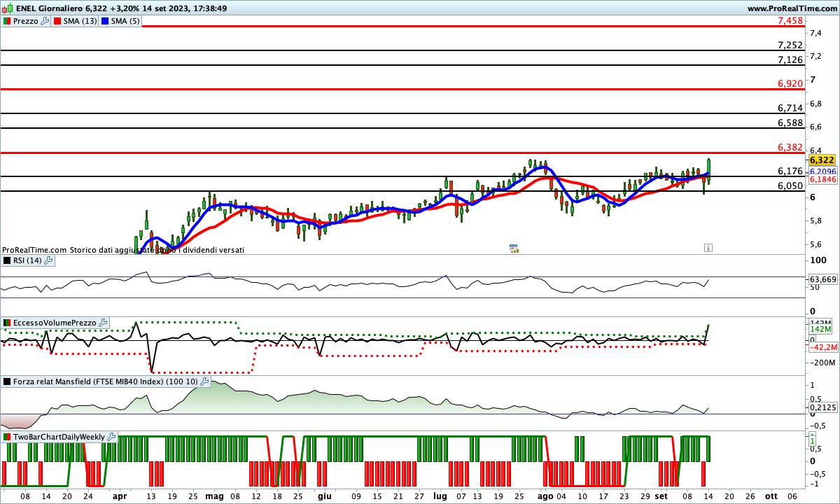The height and width of the screenshot is (504, 840).
Task: Select the SMA (5) legend label
Action: 125,21
